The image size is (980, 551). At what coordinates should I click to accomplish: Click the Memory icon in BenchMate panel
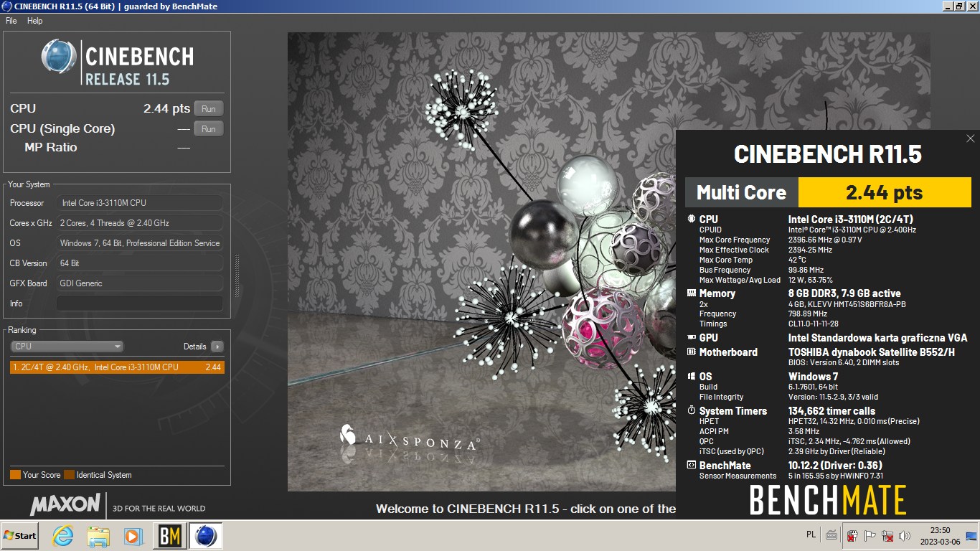[x=692, y=293]
